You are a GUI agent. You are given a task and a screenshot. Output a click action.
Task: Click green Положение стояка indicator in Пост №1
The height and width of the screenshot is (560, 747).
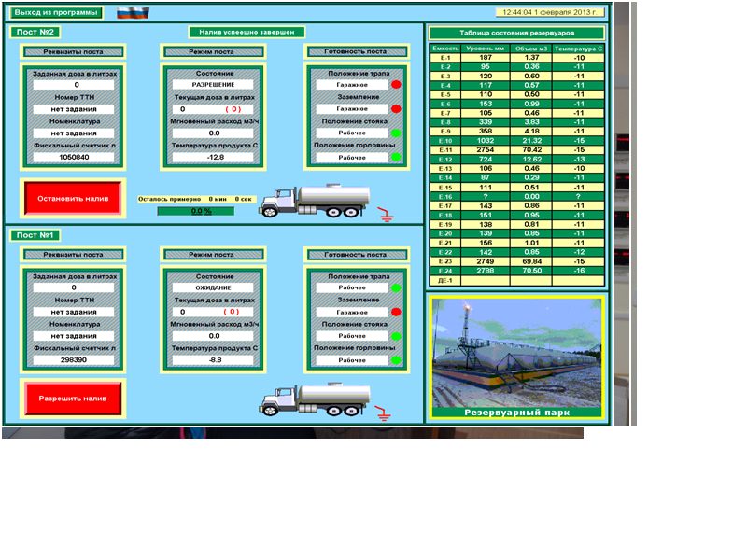[x=396, y=336]
